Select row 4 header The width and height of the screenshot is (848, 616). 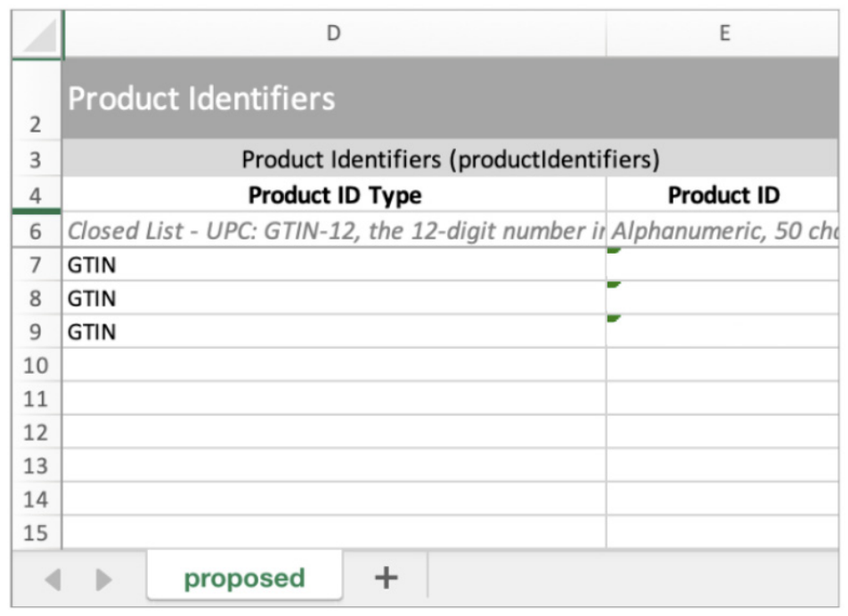point(37,195)
